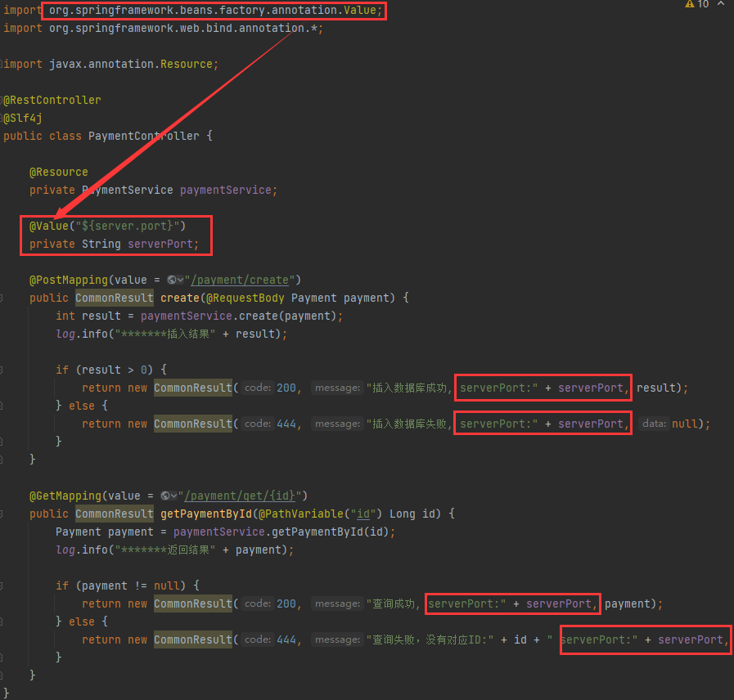Click the @RestController annotation

[x=52, y=100]
